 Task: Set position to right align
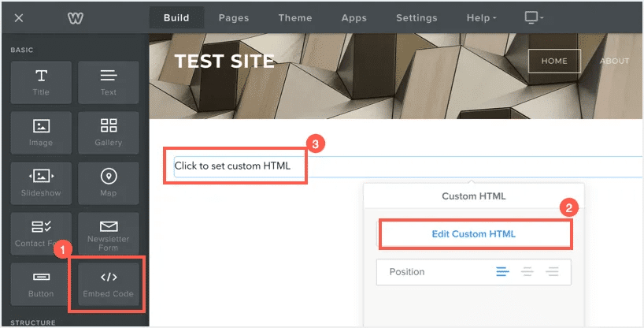(553, 272)
